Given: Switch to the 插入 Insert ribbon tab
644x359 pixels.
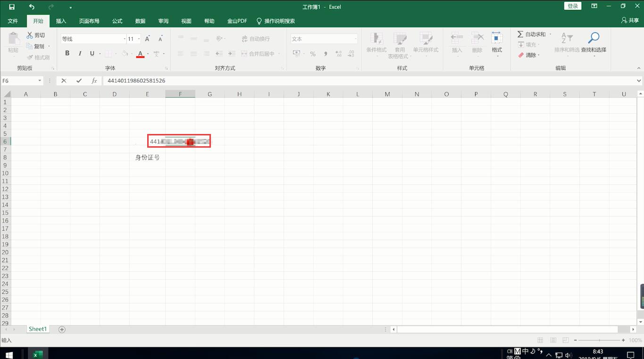Looking at the screenshot, I should (61, 21).
